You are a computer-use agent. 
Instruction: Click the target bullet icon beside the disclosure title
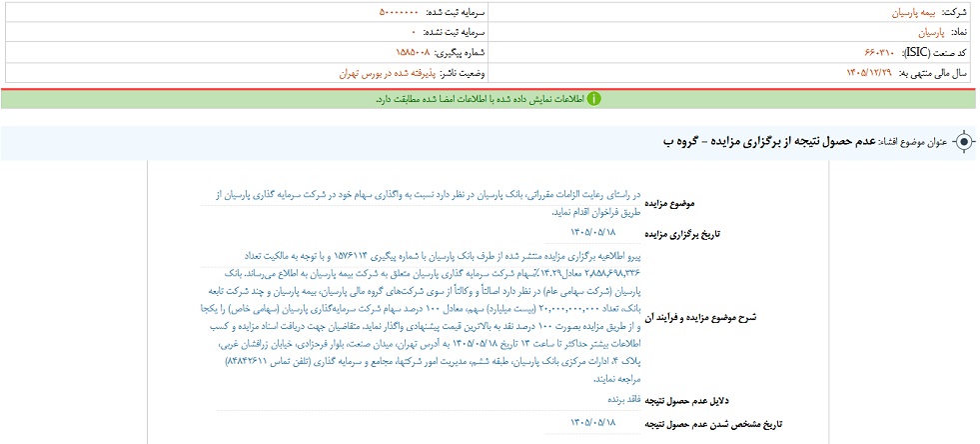coord(964,142)
